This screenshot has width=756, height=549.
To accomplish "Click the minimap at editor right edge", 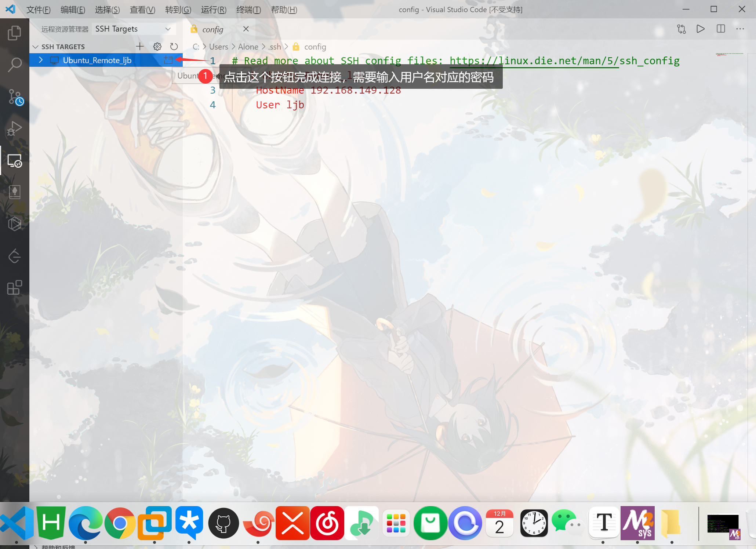I will [729, 55].
